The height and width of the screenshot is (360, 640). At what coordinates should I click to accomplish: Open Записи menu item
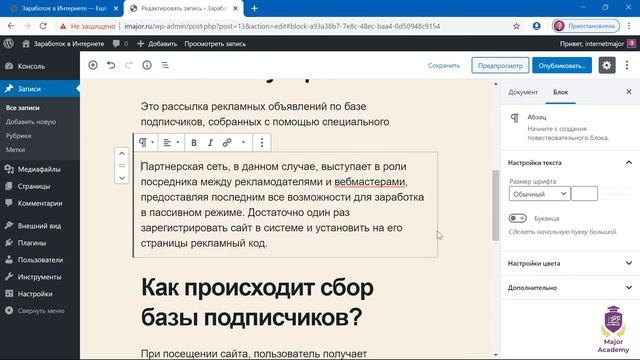point(40,89)
